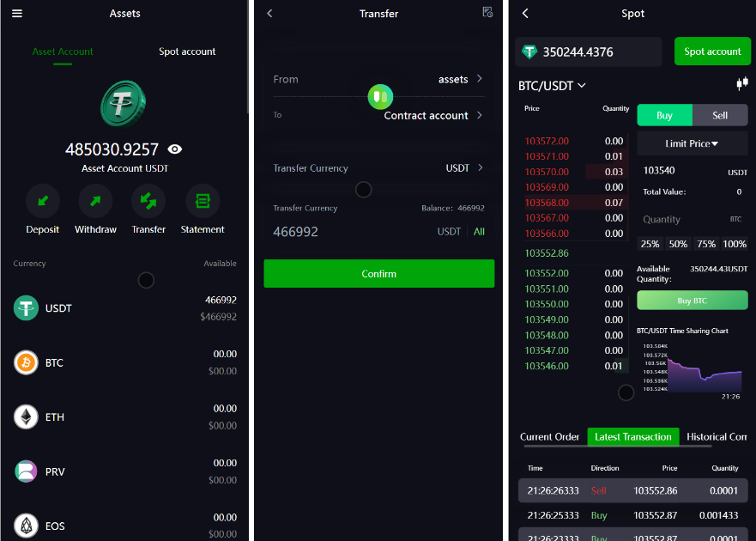This screenshot has height=541, width=756.
Task: Switch order side to Sell
Action: point(719,115)
